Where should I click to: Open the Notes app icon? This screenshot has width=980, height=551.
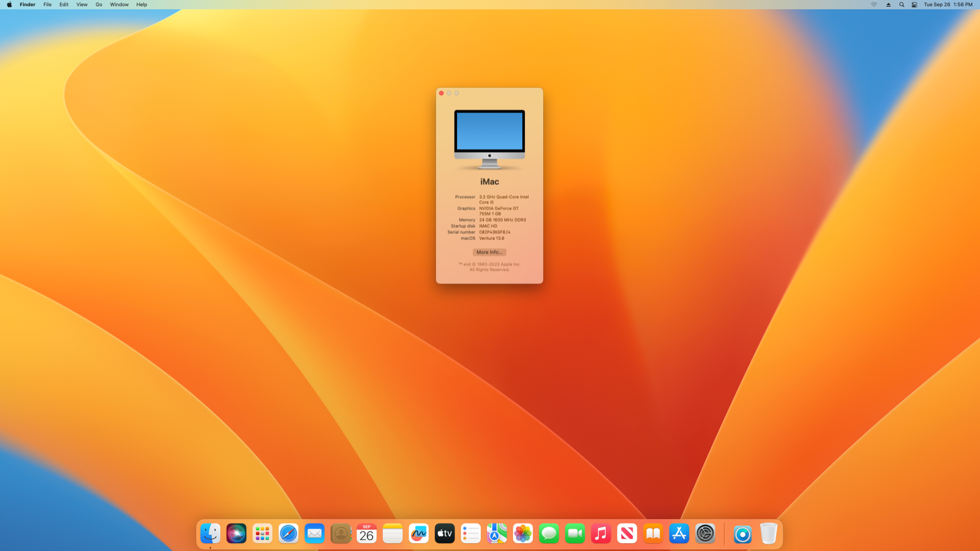tap(393, 534)
